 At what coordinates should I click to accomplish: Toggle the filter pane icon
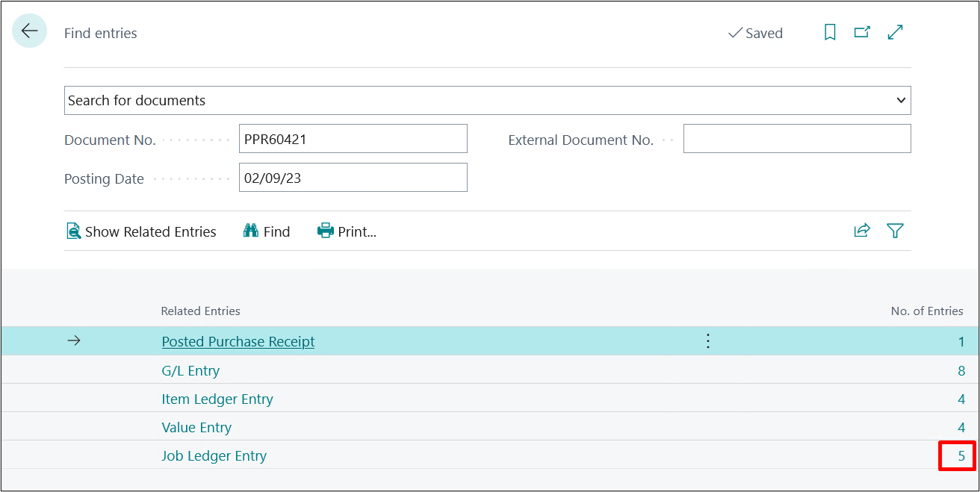point(895,231)
